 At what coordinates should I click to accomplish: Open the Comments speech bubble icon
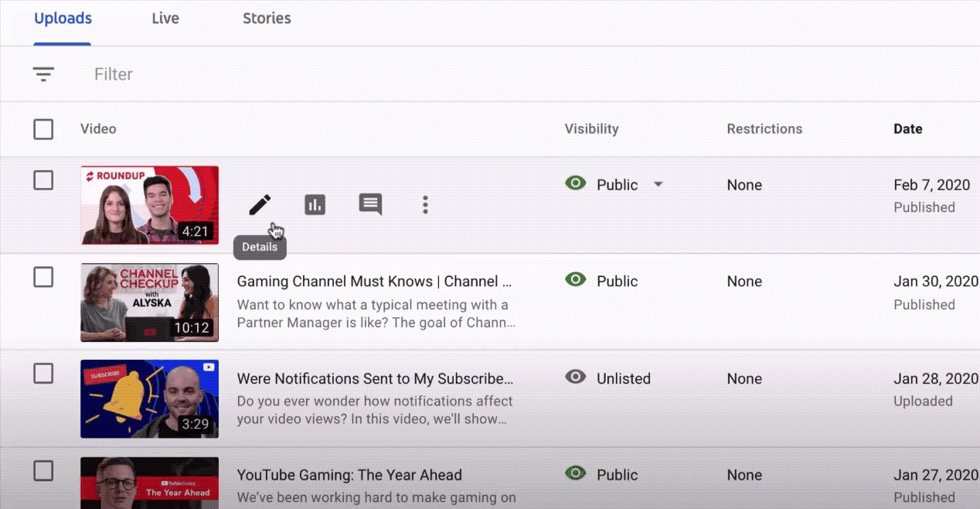(x=370, y=205)
